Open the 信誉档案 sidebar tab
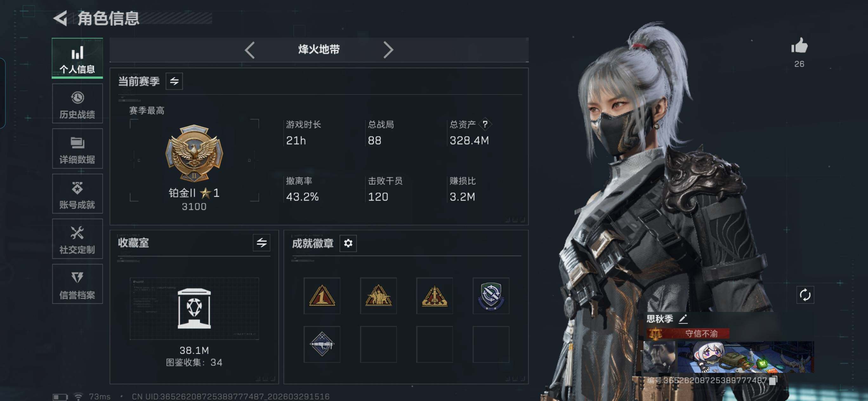This screenshot has height=401, width=868. [77, 284]
